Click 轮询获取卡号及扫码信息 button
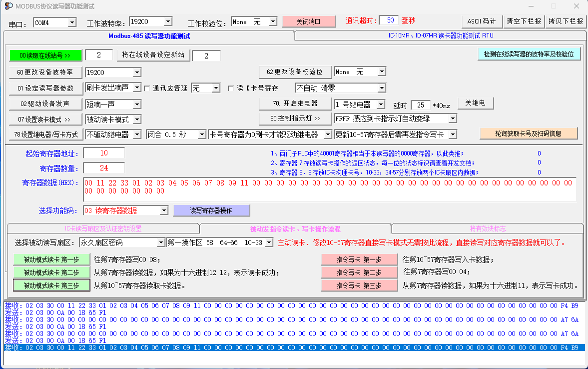588x369 pixels. (x=529, y=133)
